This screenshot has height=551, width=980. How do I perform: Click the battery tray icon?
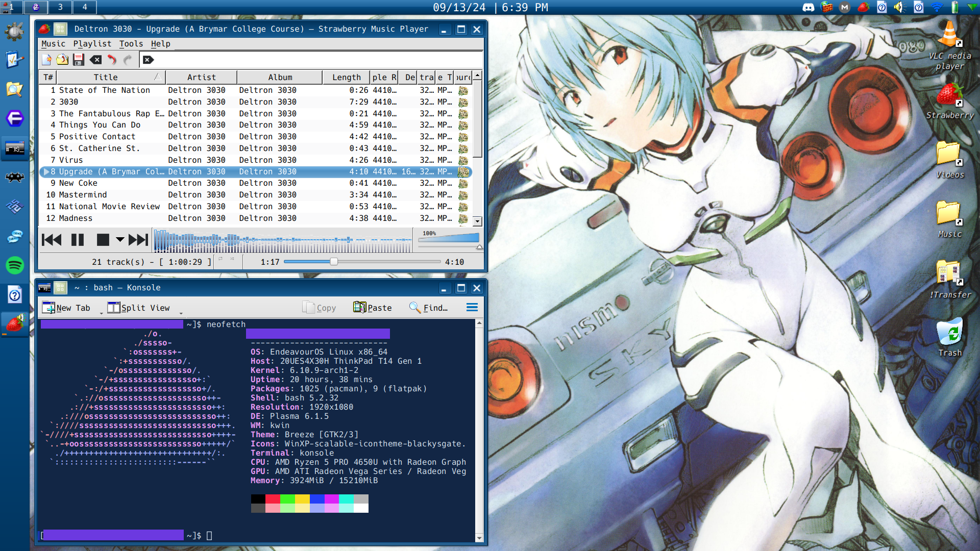[954, 7]
